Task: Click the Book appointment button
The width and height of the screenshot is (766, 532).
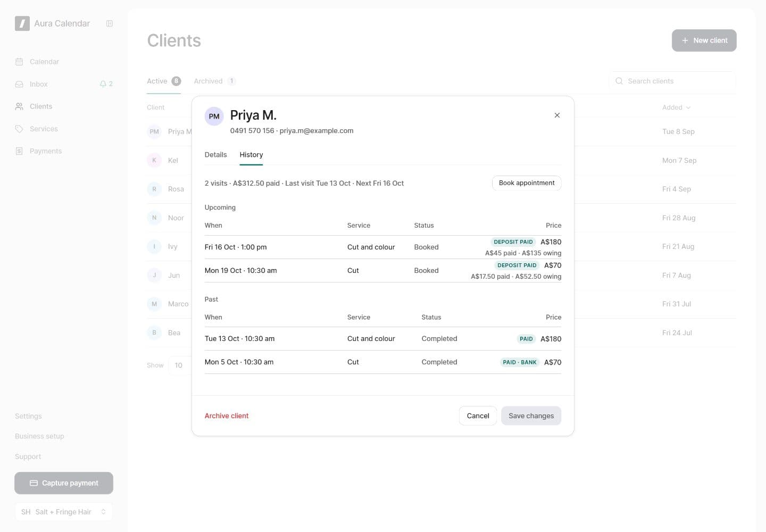Action: click(527, 183)
